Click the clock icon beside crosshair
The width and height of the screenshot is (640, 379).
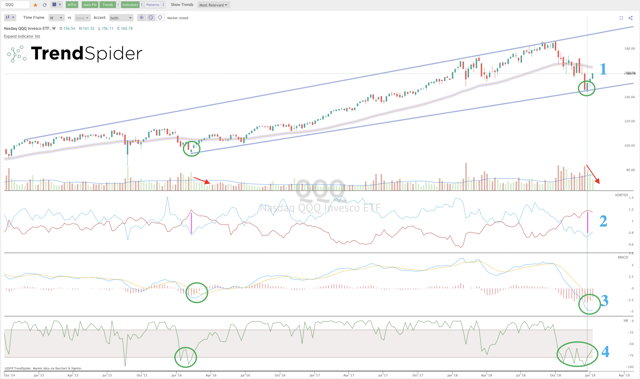click(x=151, y=18)
